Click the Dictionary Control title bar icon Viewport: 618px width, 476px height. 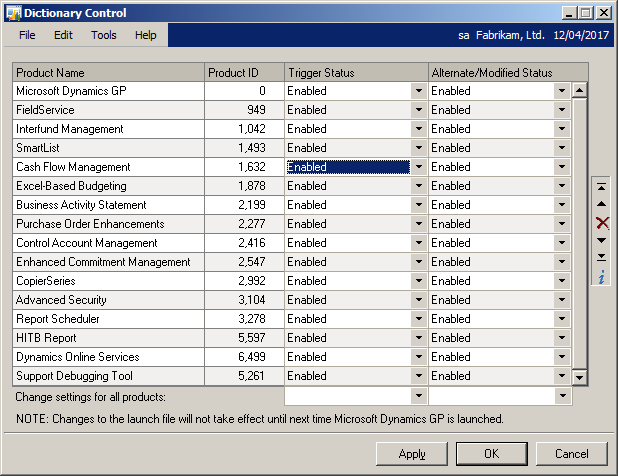click(x=13, y=13)
